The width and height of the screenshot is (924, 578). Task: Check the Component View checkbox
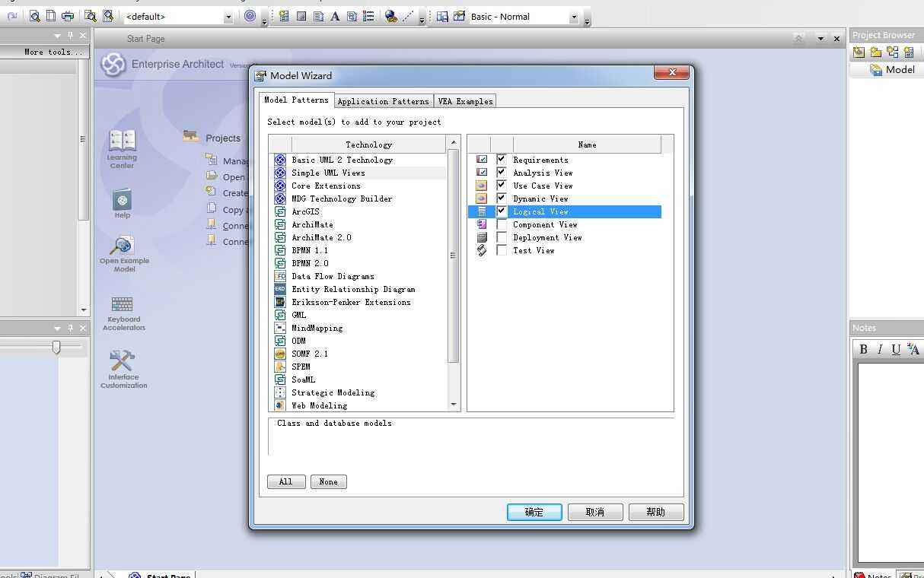pyautogui.click(x=502, y=224)
